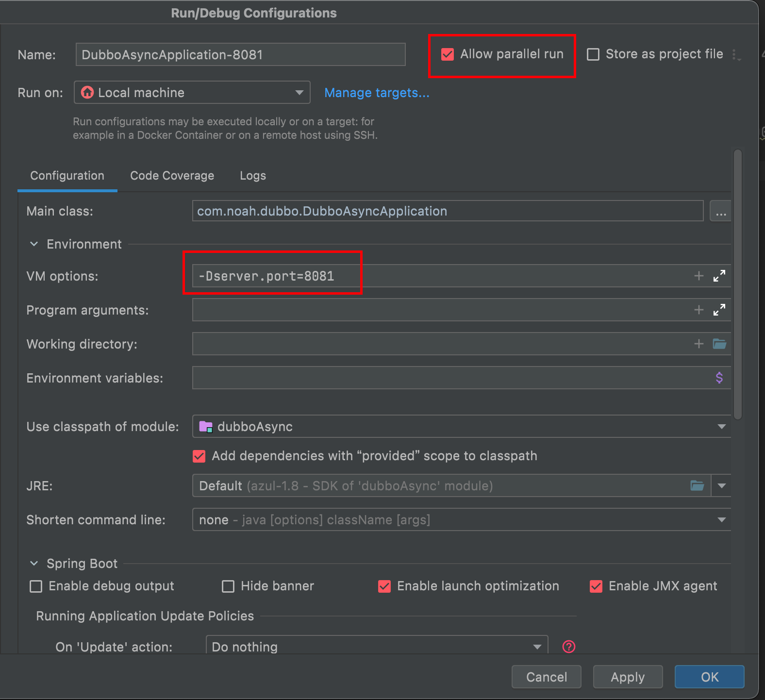Expand the Program arguments field editor

pos(719,310)
